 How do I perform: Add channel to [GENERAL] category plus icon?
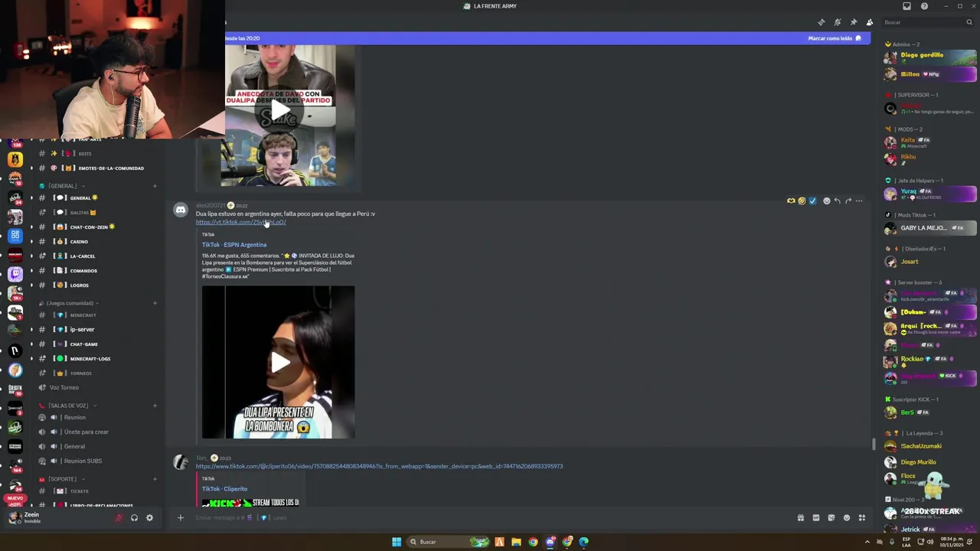coord(155,186)
